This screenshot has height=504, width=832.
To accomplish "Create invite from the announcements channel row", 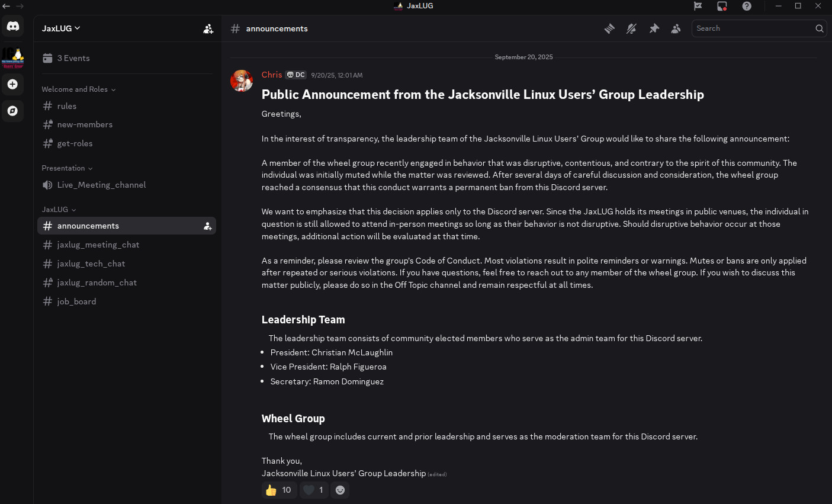I will pos(207,226).
